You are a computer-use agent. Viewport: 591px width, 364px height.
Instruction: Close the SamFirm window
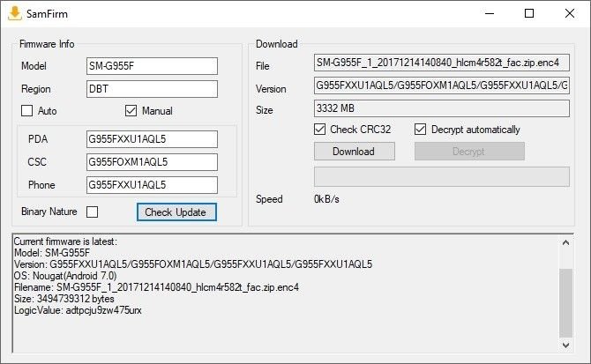(x=570, y=13)
